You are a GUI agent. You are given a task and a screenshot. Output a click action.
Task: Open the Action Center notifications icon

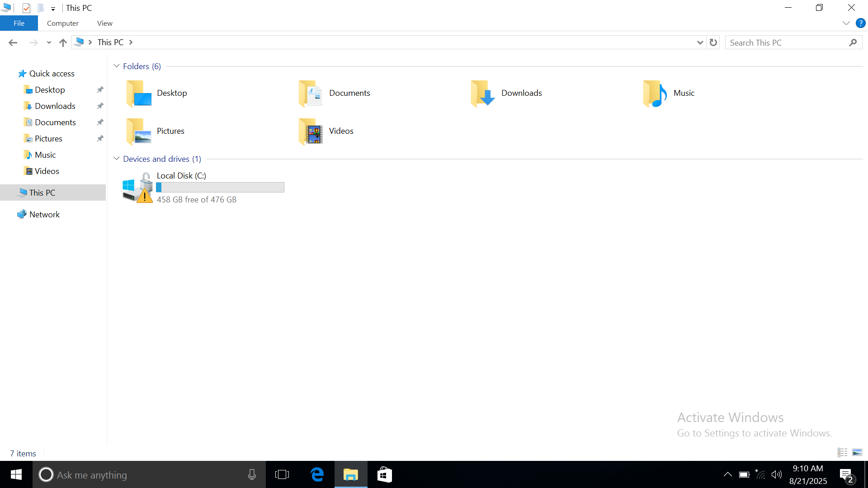point(847,475)
